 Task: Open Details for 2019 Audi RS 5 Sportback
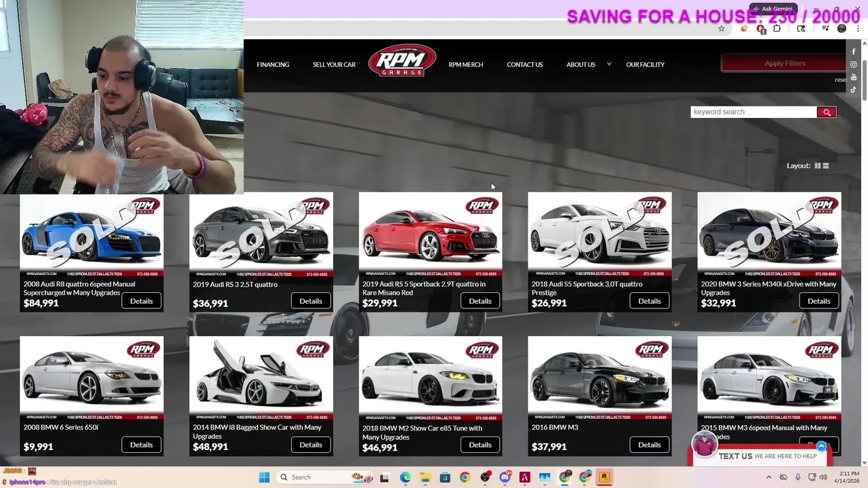pyautogui.click(x=480, y=301)
